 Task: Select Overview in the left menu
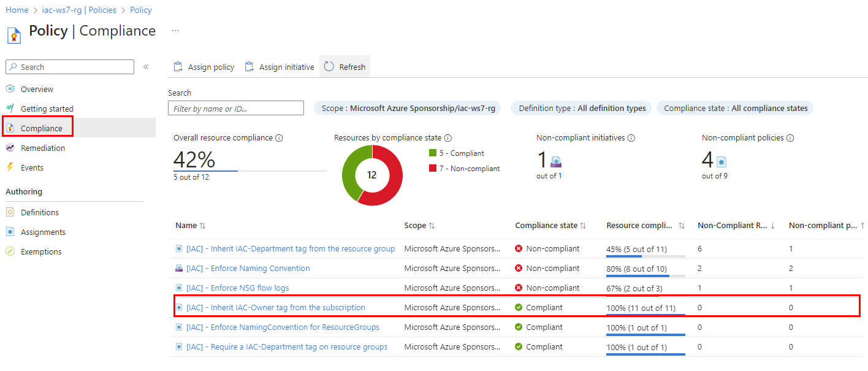[37, 89]
